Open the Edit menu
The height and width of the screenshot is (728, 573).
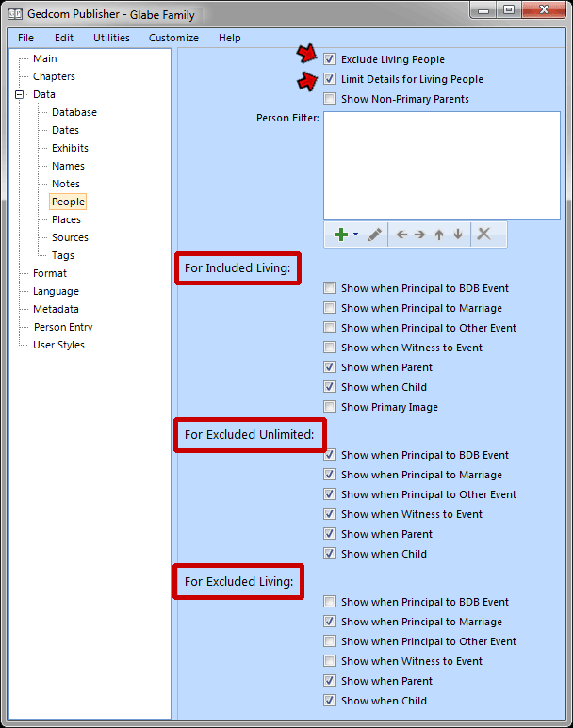(64, 38)
